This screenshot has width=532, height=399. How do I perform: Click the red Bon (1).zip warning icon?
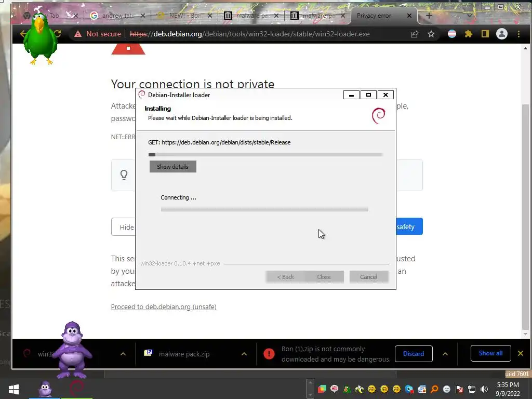[269, 353]
